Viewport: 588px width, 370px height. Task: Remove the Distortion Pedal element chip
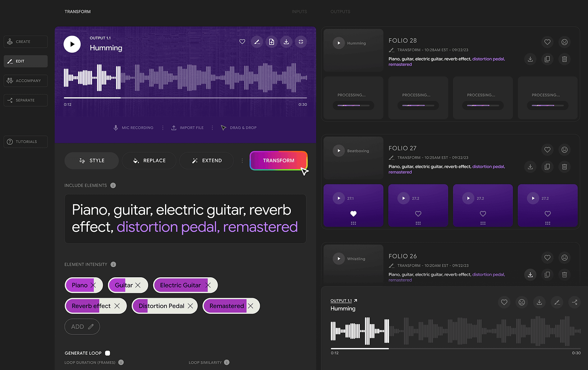(191, 306)
